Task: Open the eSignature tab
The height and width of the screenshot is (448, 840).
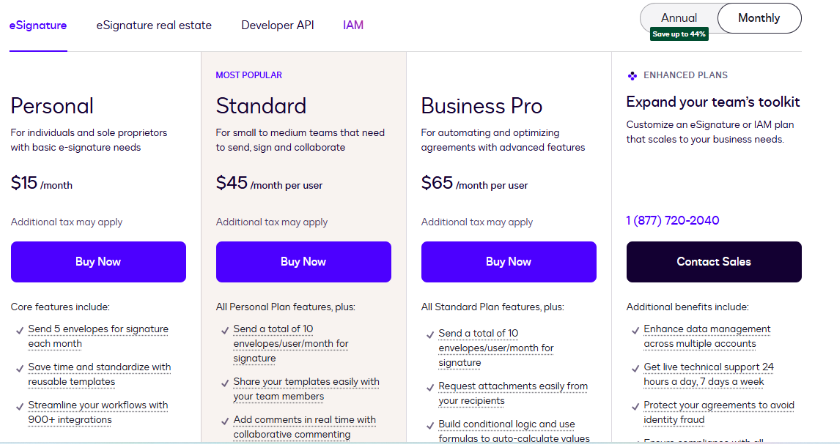Action: tap(38, 24)
